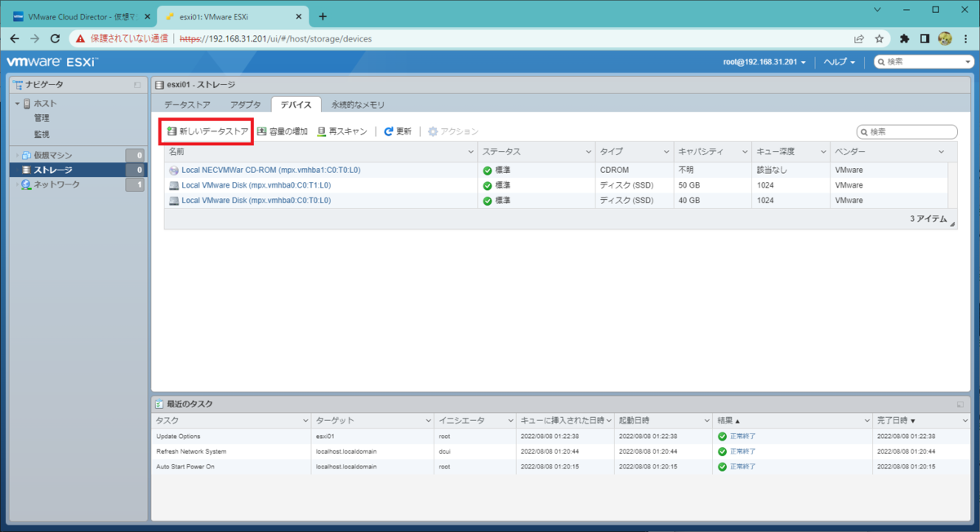This screenshot has width=980, height=532.
Task: Open the Chrome three-dot menu
Action: pyautogui.click(x=966, y=38)
